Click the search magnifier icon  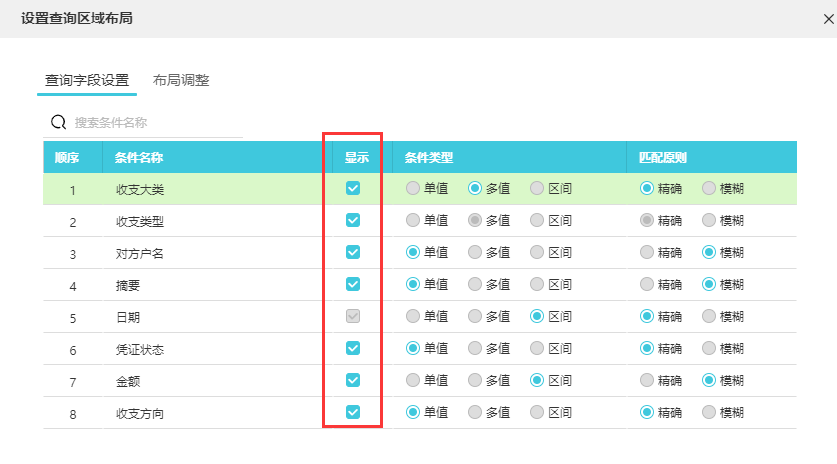[x=58, y=122]
